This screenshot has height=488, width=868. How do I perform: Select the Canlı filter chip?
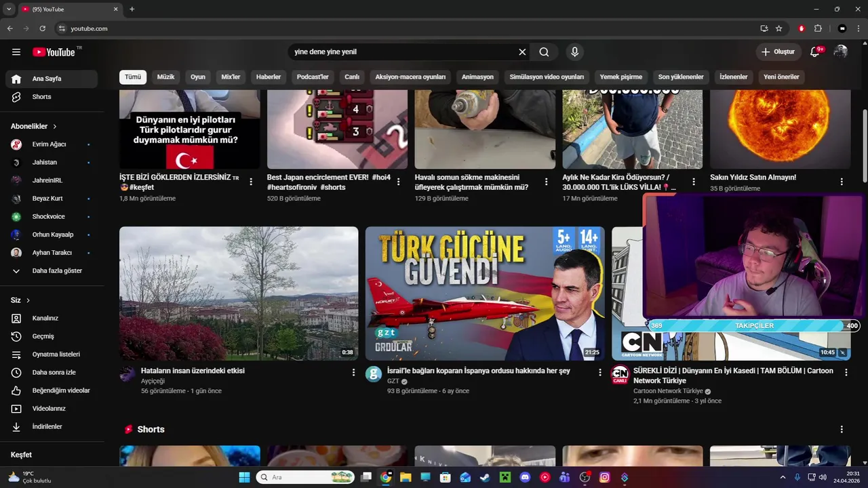click(352, 77)
